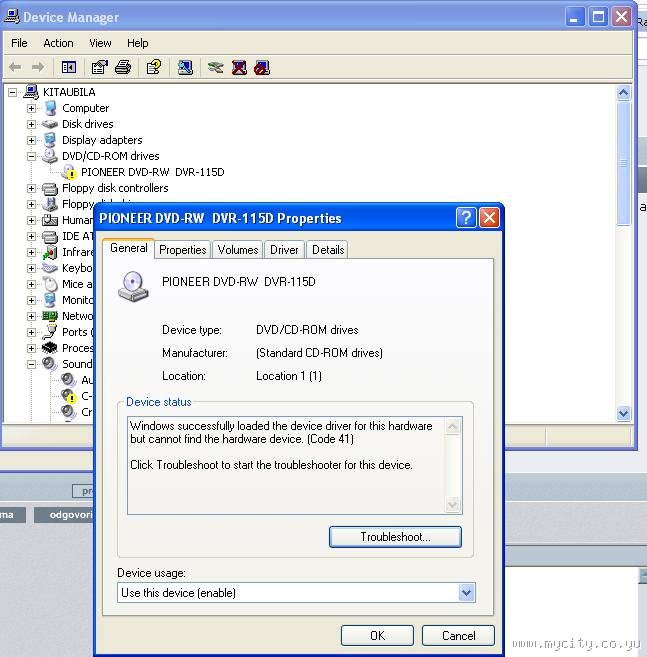Click the Disk drives category icon
The height and width of the screenshot is (657, 647).
tap(50, 124)
